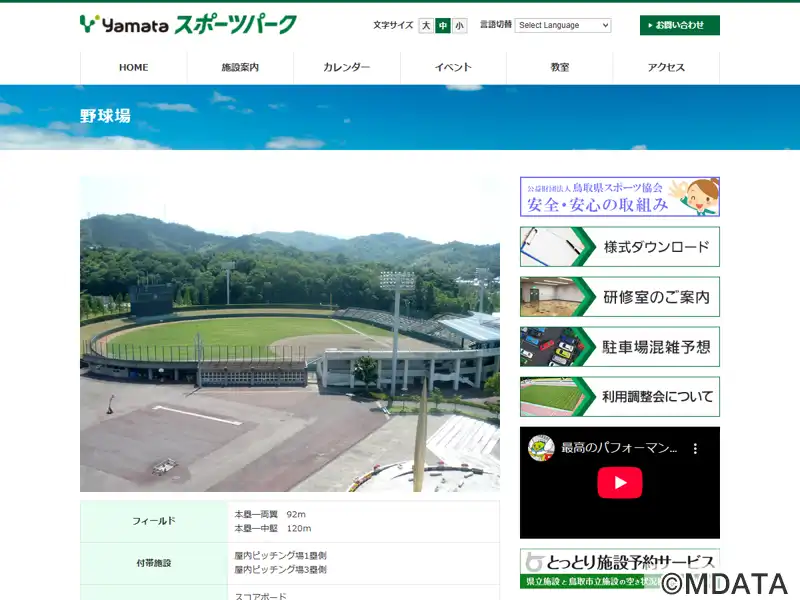Click the フィールド table header cell
Image resolution: width=800 pixels, height=600 pixels.
[x=154, y=521]
